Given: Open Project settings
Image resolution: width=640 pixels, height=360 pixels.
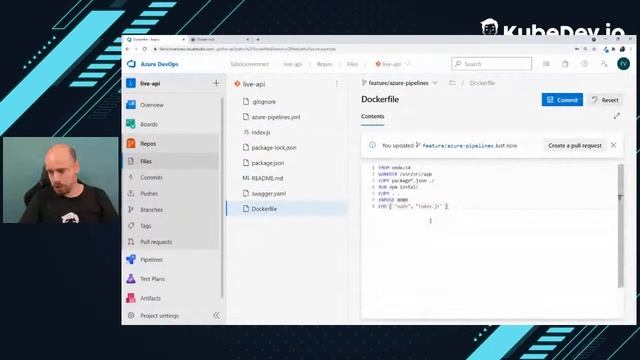Looking at the screenshot, I should (159, 316).
